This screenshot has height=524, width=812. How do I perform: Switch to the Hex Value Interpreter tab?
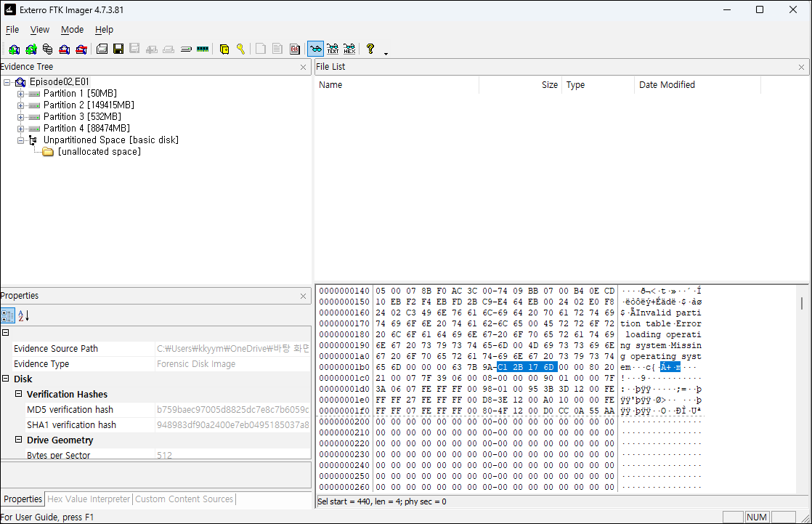pyautogui.click(x=89, y=499)
